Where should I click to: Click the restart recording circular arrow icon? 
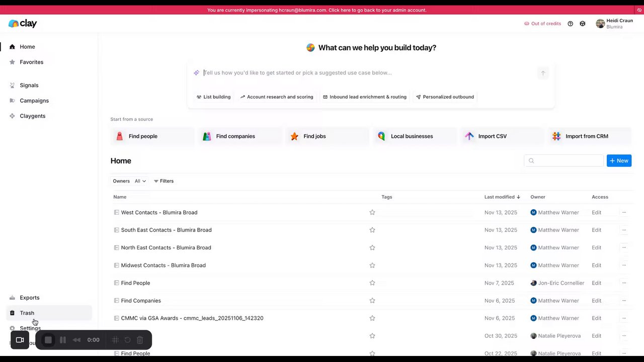128,340
